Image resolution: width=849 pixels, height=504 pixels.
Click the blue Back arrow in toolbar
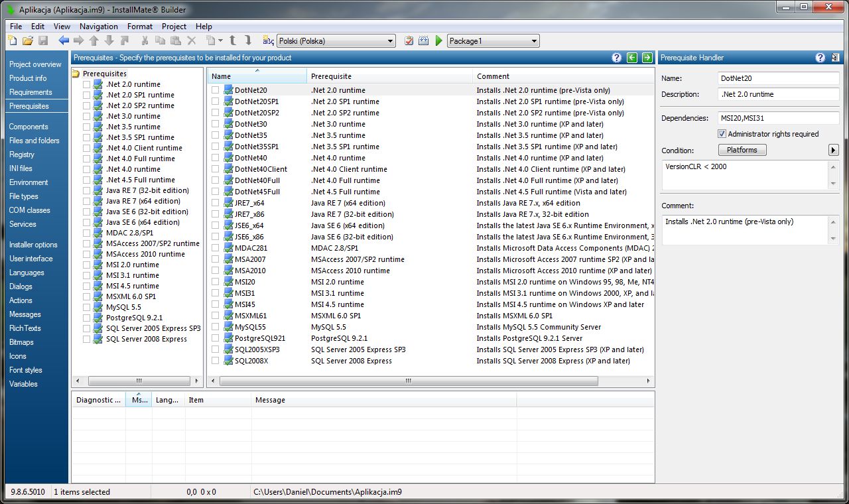[x=64, y=41]
